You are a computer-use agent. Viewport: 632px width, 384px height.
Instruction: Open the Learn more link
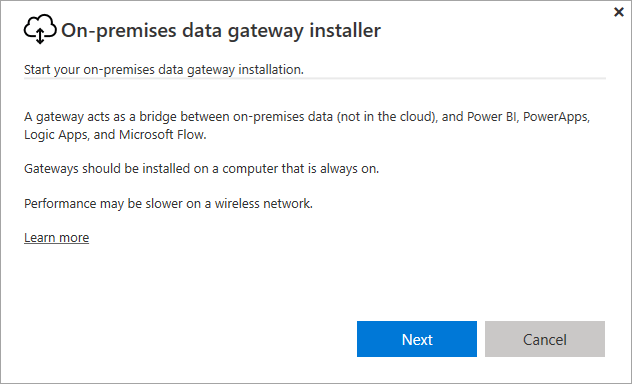point(56,237)
